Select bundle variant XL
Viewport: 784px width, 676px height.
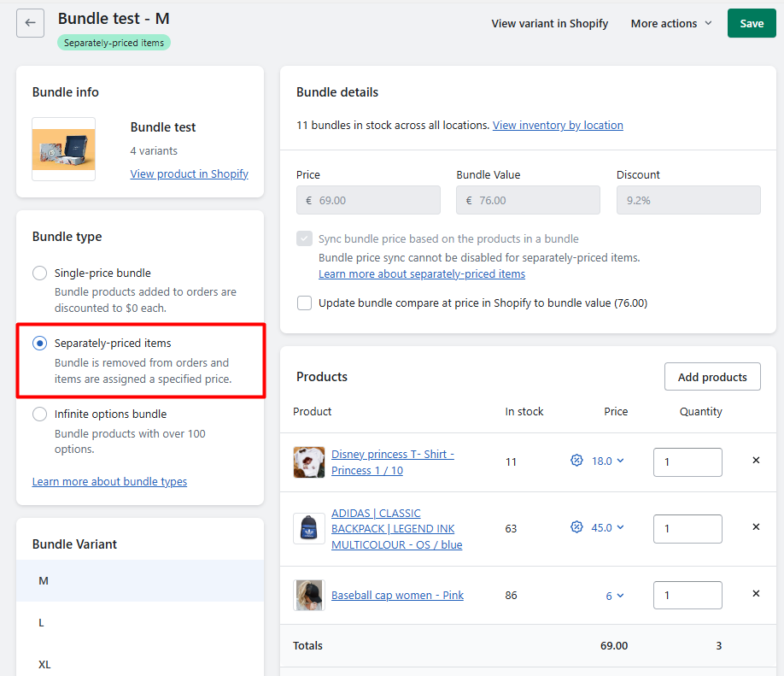point(140,665)
